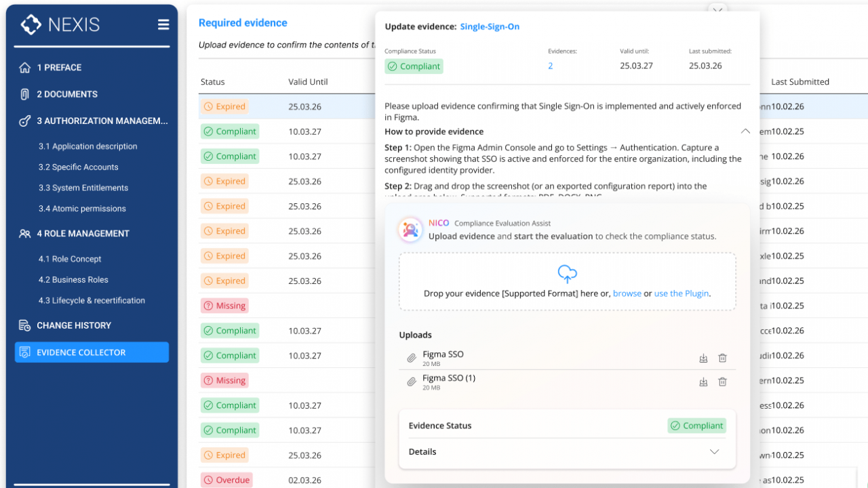Image resolution: width=868 pixels, height=488 pixels.
Task: Collapse the How to provide evidence section
Action: 745,131
